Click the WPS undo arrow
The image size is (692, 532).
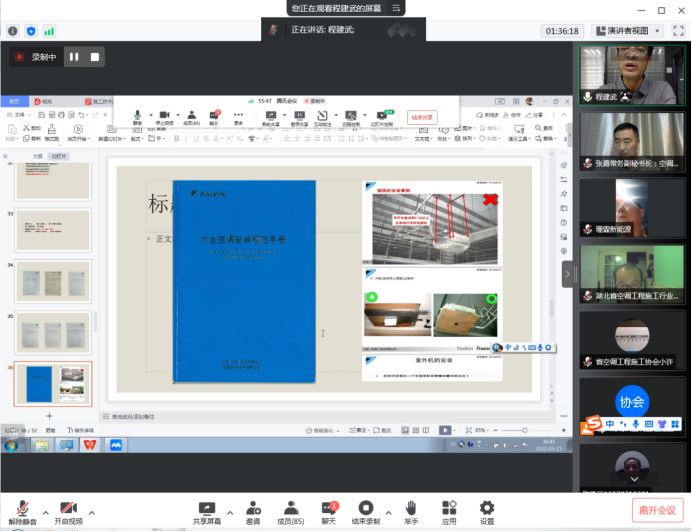click(81, 115)
